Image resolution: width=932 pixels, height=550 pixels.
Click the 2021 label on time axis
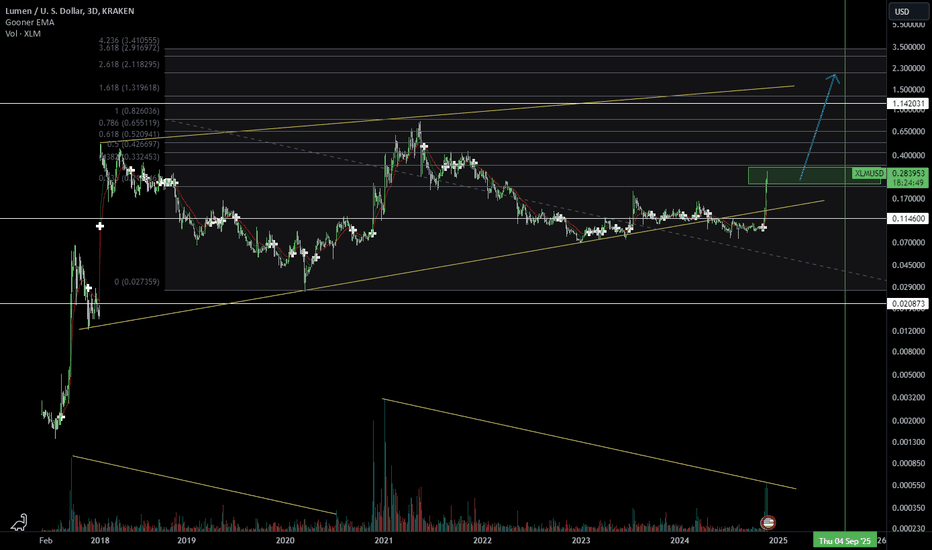[x=383, y=540]
